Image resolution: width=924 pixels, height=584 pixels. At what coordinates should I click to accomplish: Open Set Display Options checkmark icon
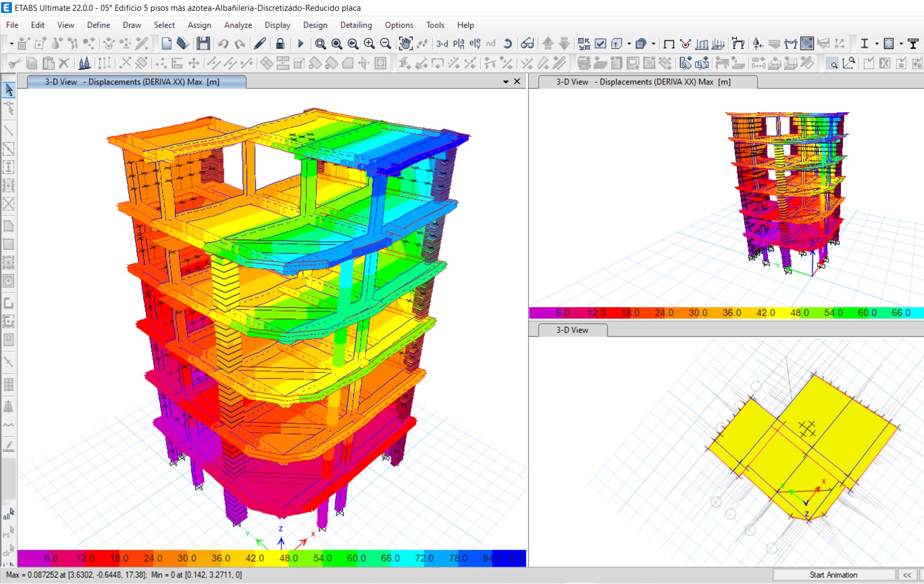(x=600, y=44)
